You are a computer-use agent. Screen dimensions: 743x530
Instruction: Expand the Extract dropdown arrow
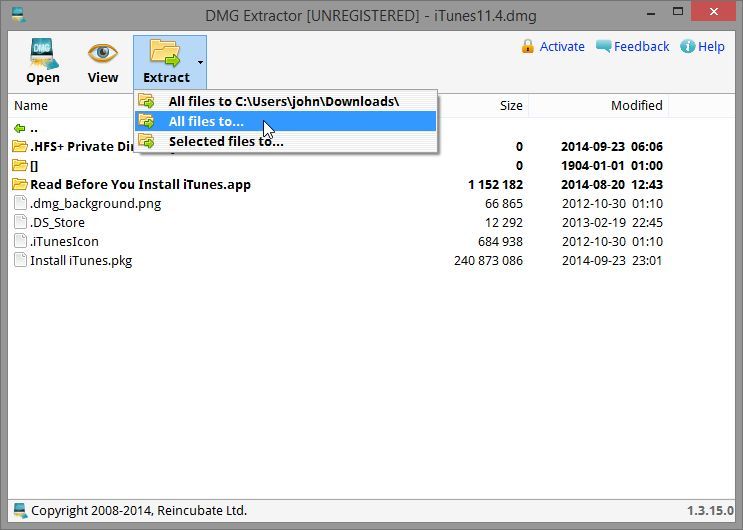[x=200, y=62]
